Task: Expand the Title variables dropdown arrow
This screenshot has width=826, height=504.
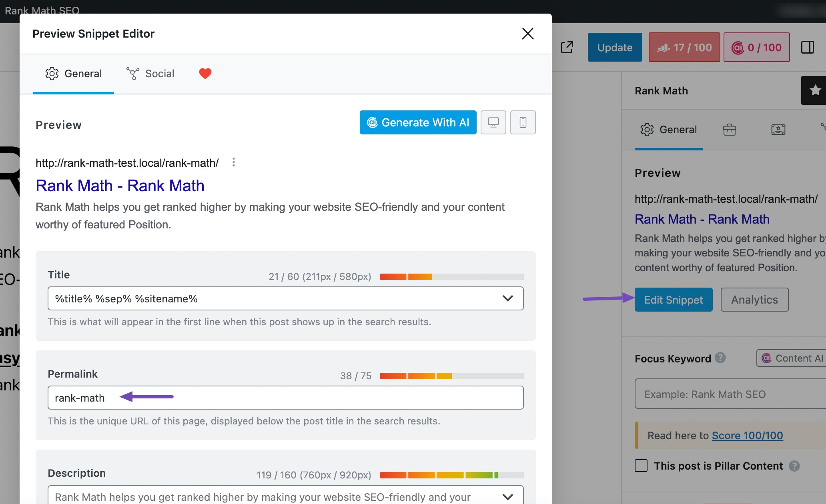Action: 508,298
